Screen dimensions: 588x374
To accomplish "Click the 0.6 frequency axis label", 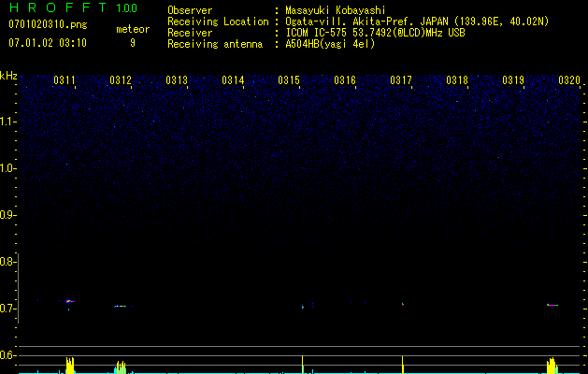I will 7,355.
